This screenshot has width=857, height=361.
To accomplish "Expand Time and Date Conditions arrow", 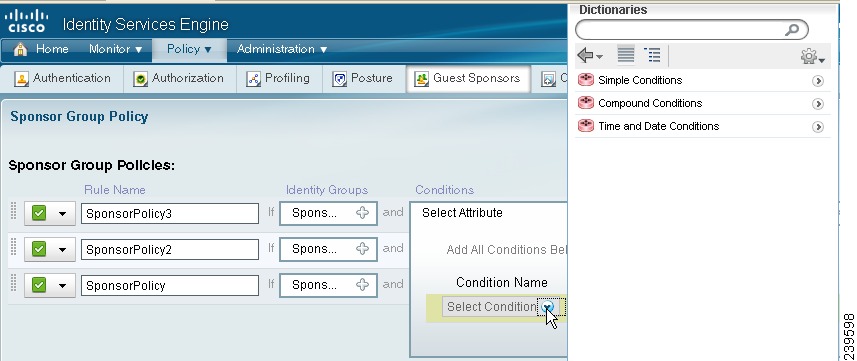I will 818,127.
